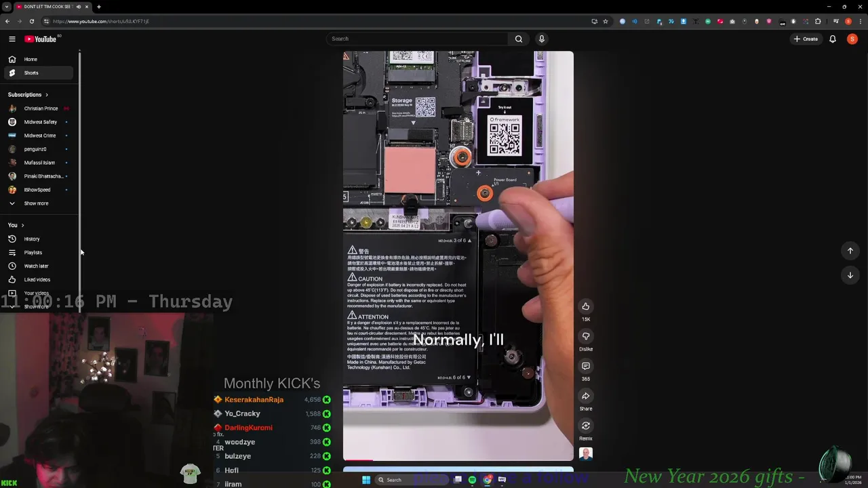
Task: Bookmark this page with the star icon
Action: [x=606, y=21]
